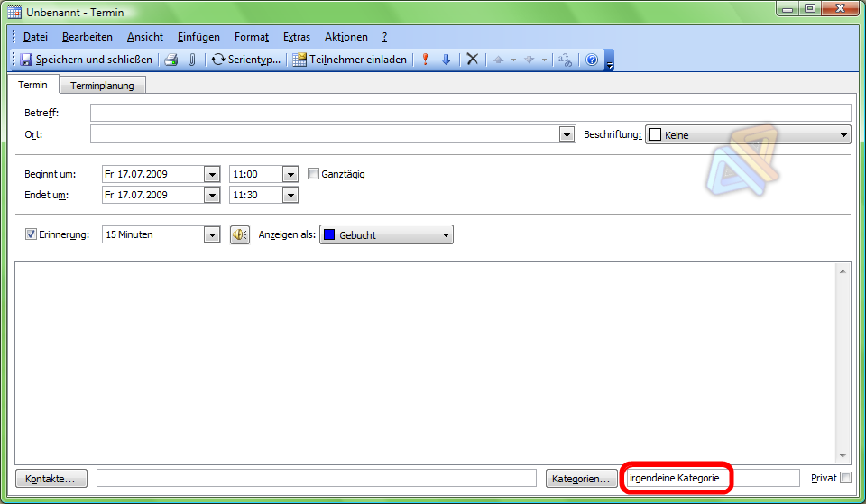Image resolution: width=866 pixels, height=504 pixels.
Task: Click the Betreff subject field
Action: pos(471,113)
